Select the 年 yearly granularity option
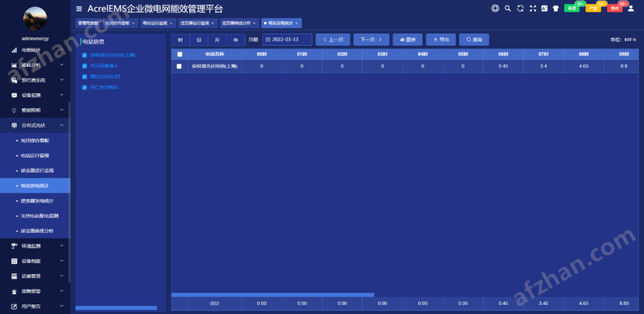This screenshot has height=314, width=644. [x=236, y=40]
